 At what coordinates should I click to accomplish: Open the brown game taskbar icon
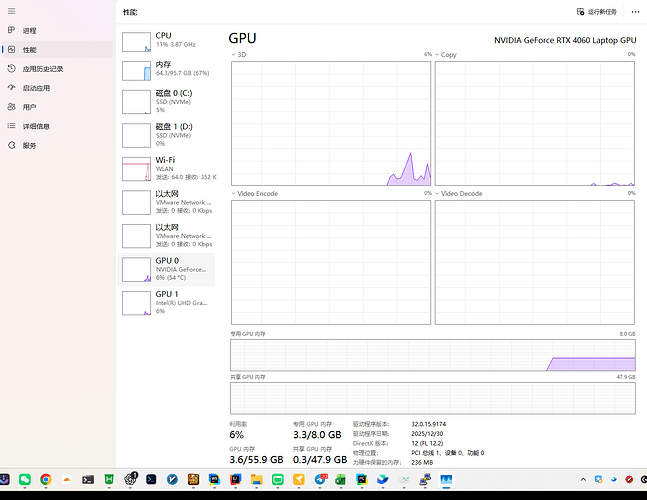[x=193, y=479]
